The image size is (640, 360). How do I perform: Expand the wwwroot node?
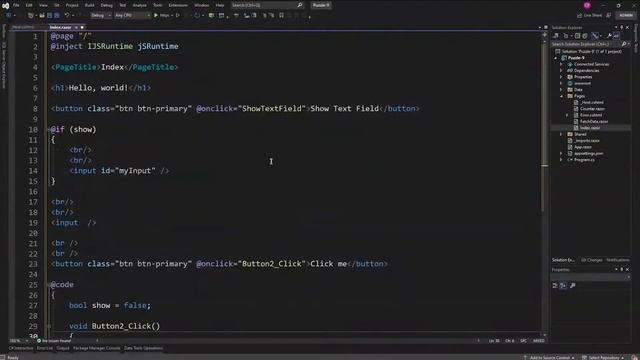(561, 83)
